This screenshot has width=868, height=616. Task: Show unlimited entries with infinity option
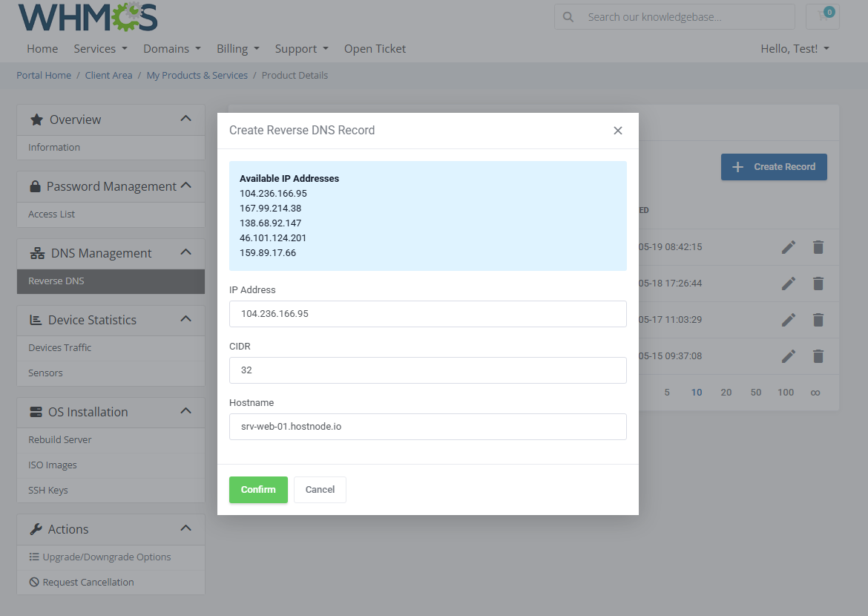point(815,393)
